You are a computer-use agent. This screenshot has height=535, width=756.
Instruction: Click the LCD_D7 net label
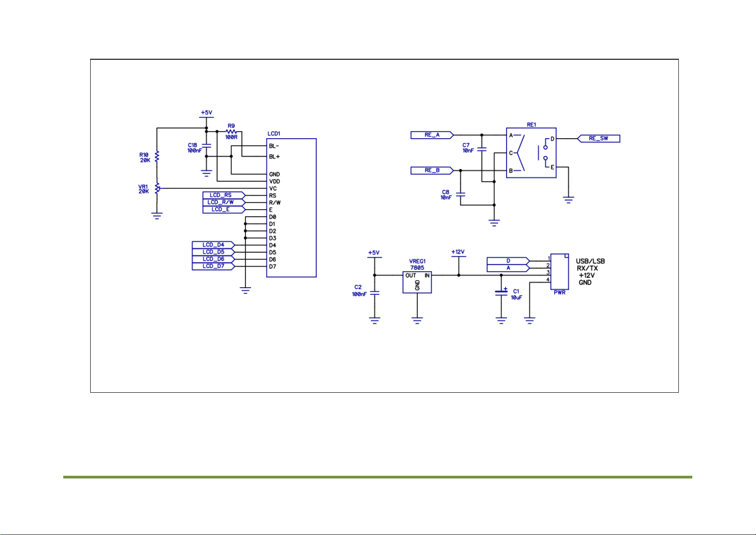point(214,267)
